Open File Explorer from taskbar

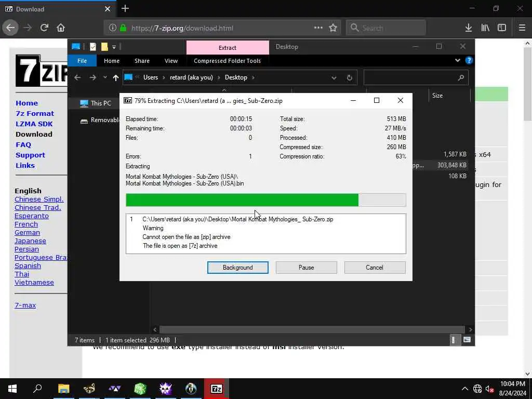63,389
